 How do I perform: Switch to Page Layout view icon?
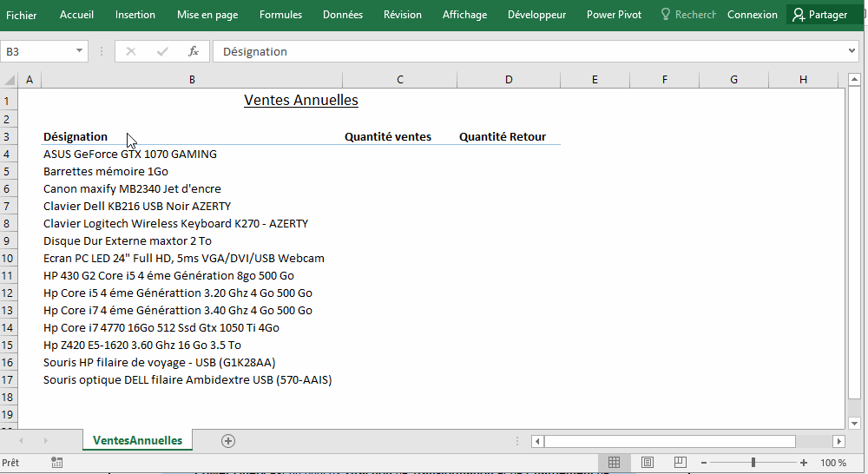coord(648,463)
